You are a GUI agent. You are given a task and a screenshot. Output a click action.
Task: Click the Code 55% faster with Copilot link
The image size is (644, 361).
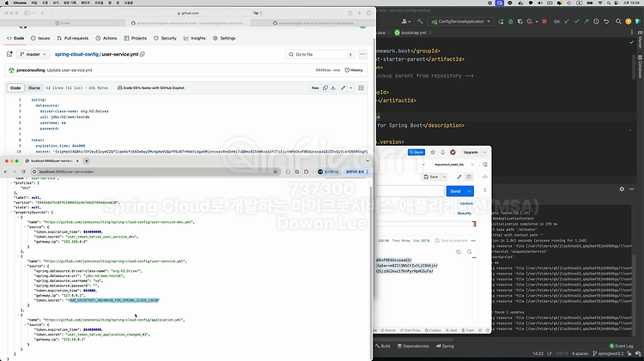coord(151,87)
